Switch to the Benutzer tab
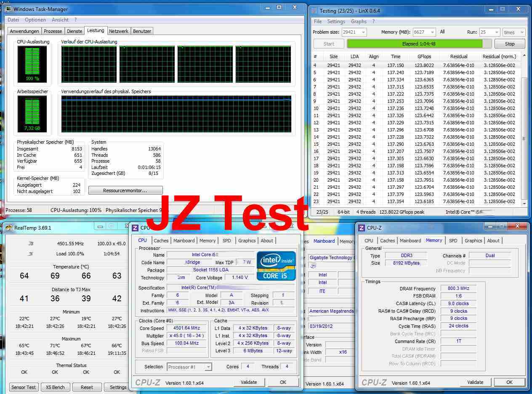 point(142,31)
